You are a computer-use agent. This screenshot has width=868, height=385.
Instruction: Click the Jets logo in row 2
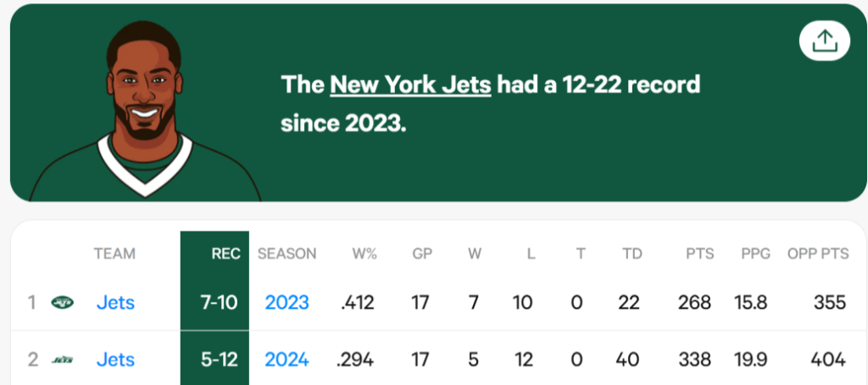click(62, 360)
